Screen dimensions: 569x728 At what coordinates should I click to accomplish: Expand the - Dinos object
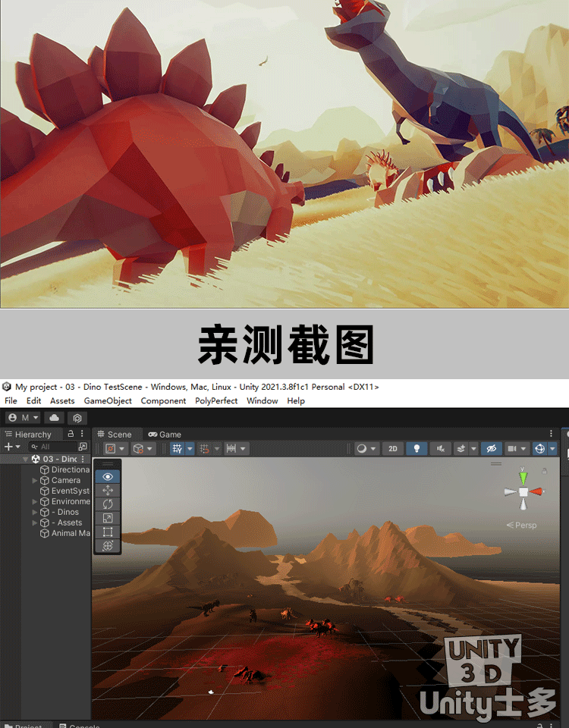pos(35,512)
